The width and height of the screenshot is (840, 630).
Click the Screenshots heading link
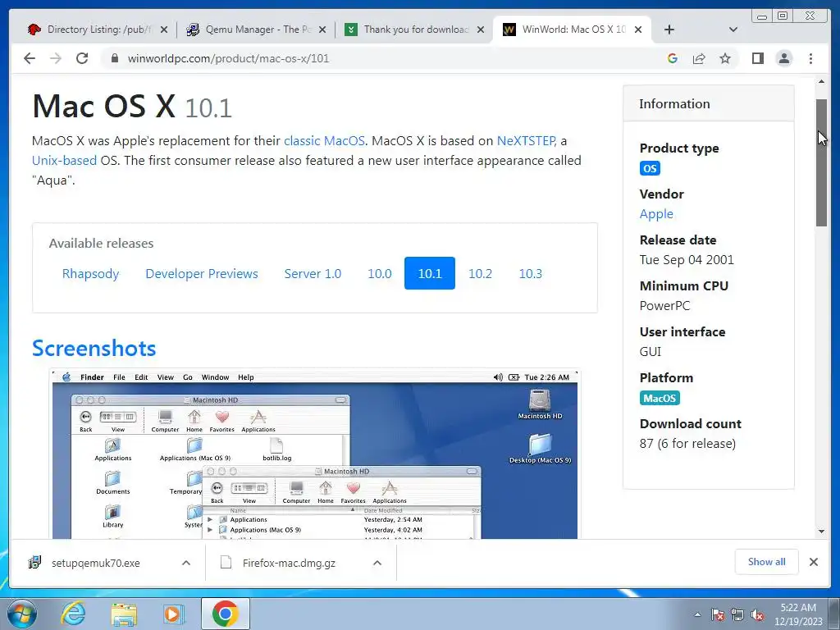(94, 348)
